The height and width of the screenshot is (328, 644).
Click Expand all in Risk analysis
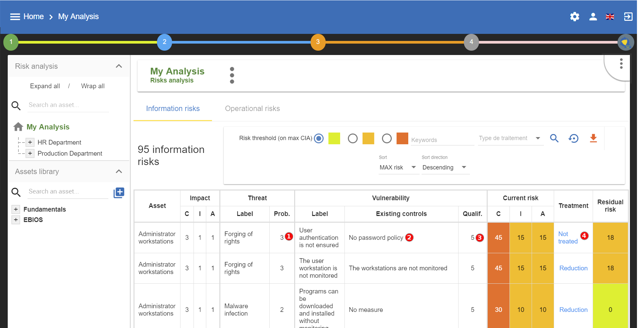click(x=45, y=86)
